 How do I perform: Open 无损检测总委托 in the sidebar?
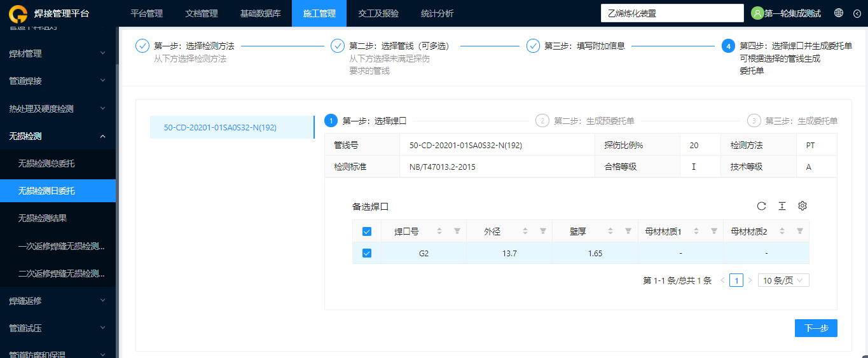[x=58, y=163]
